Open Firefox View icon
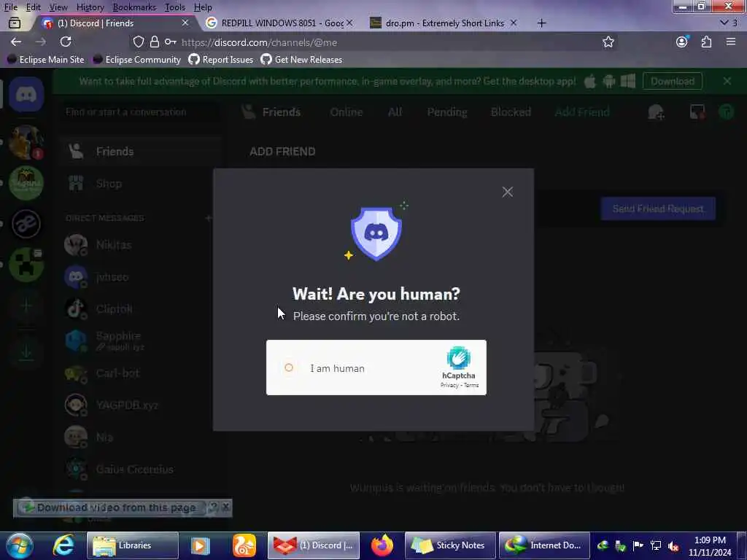The width and height of the screenshot is (747, 560). pos(15,23)
